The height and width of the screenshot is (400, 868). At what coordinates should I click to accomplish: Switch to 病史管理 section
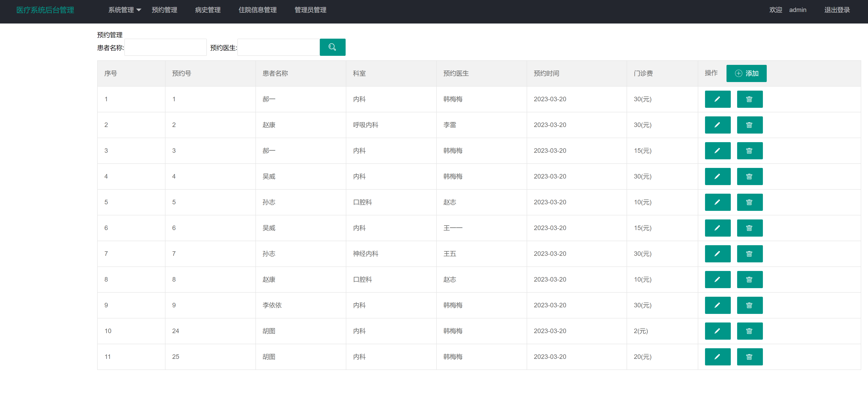(x=208, y=10)
